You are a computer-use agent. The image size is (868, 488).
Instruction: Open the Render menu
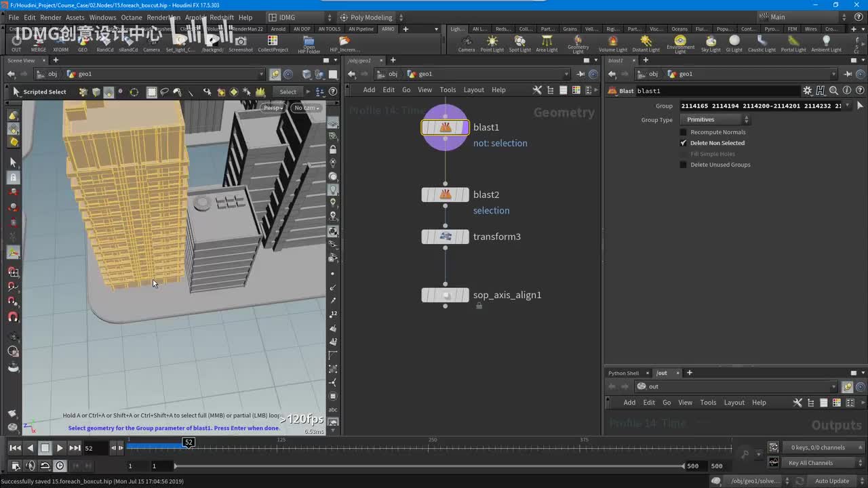pyautogui.click(x=50, y=17)
